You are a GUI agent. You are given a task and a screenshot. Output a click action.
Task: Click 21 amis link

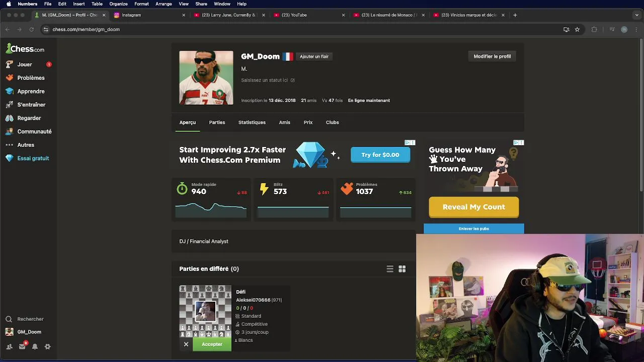coord(308,101)
